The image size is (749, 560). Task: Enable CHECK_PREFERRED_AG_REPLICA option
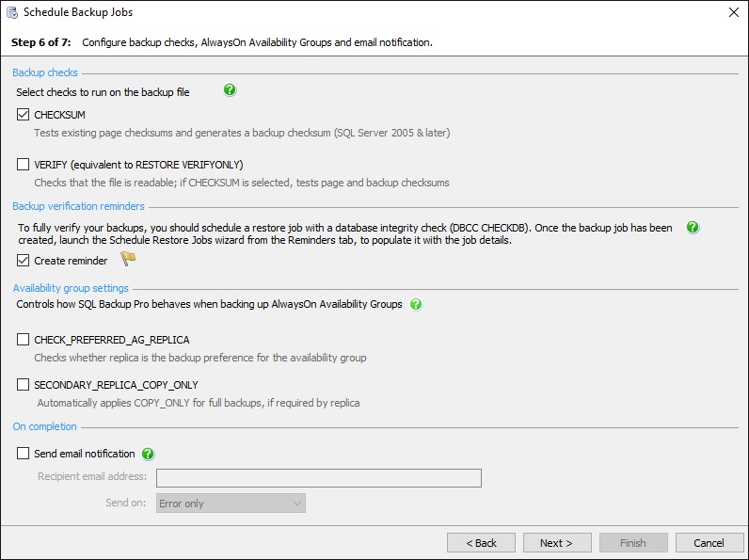[23, 340]
